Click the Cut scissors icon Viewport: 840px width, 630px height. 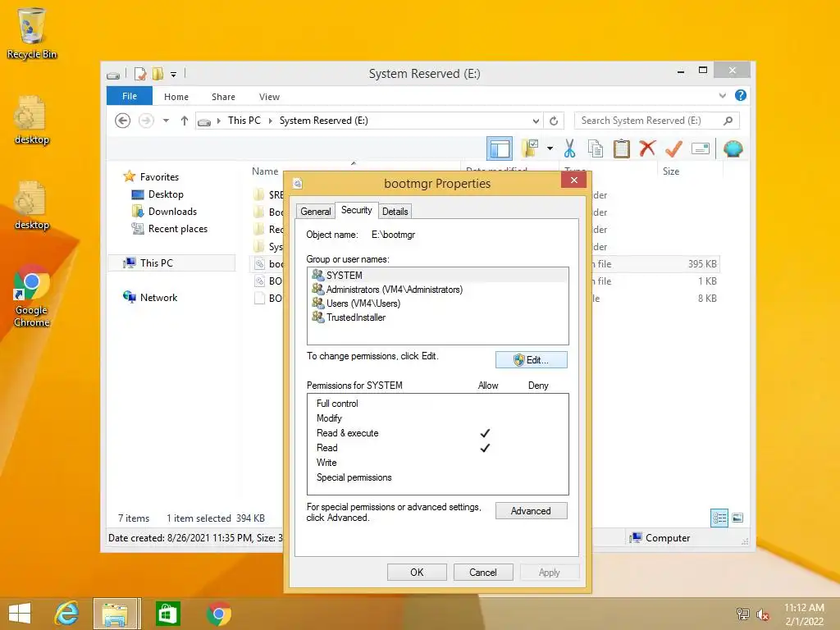pos(569,148)
